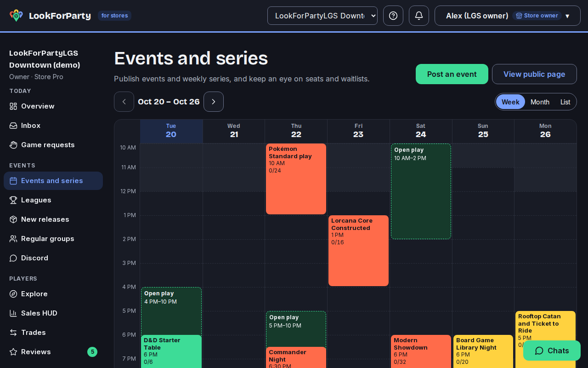This screenshot has width=588, height=368.
Task: Go to next week with right chevron
Action: pyautogui.click(x=214, y=102)
